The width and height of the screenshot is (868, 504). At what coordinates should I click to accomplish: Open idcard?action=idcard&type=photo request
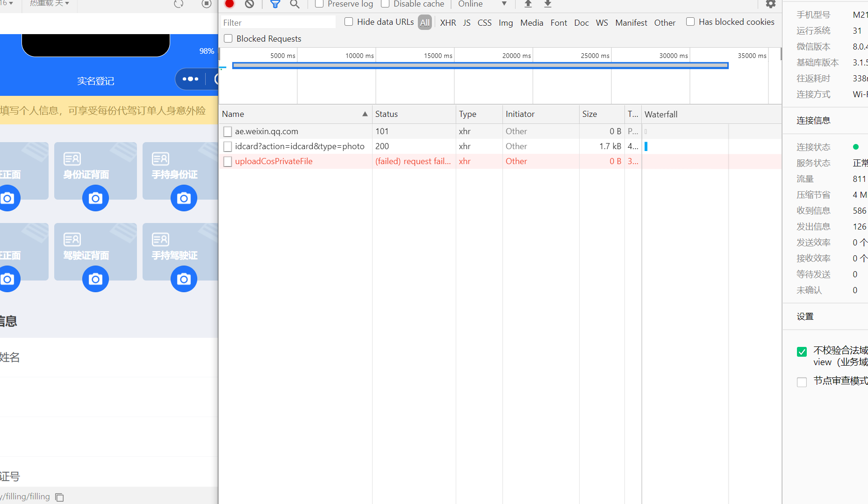[300, 146]
